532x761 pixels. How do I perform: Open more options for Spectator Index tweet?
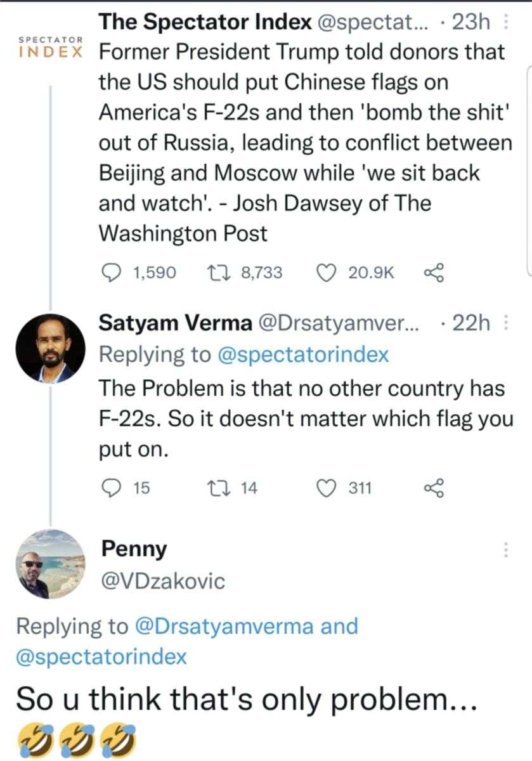pyautogui.click(x=505, y=23)
